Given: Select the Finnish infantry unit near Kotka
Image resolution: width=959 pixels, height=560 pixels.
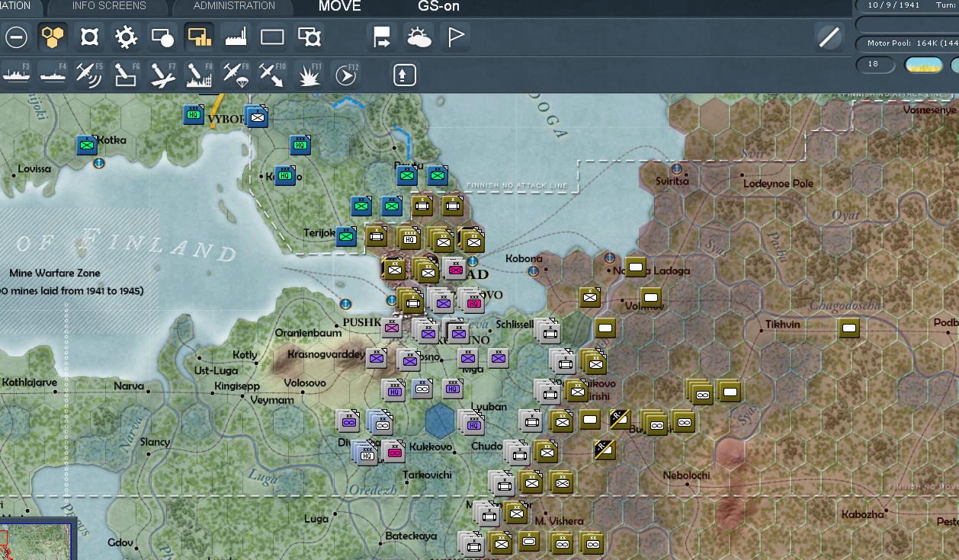Looking at the screenshot, I should pos(87,145).
